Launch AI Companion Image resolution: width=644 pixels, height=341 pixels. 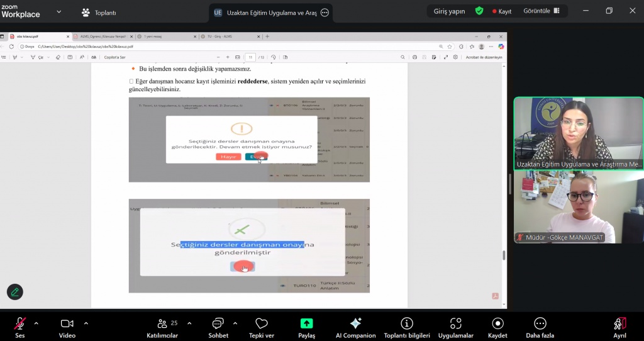point(355,327)
